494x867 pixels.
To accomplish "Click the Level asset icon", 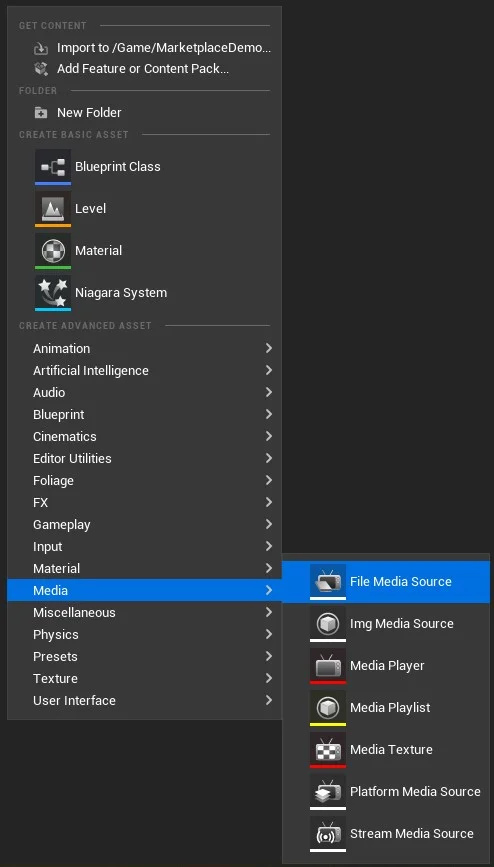I will coord(53,209).
